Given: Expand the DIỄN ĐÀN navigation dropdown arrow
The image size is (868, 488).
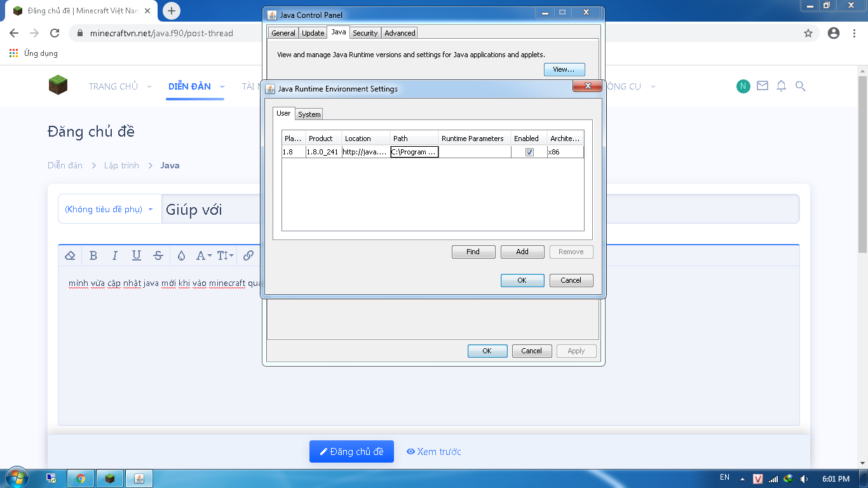Looking at the screenshot, I should click(222, 86).
